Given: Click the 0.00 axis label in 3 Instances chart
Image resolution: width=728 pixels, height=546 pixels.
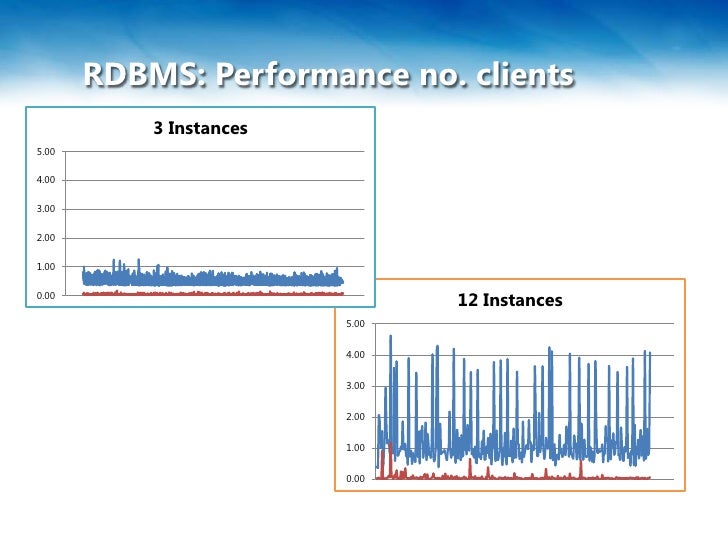Looking at the screenshot, I should [46, 295].
